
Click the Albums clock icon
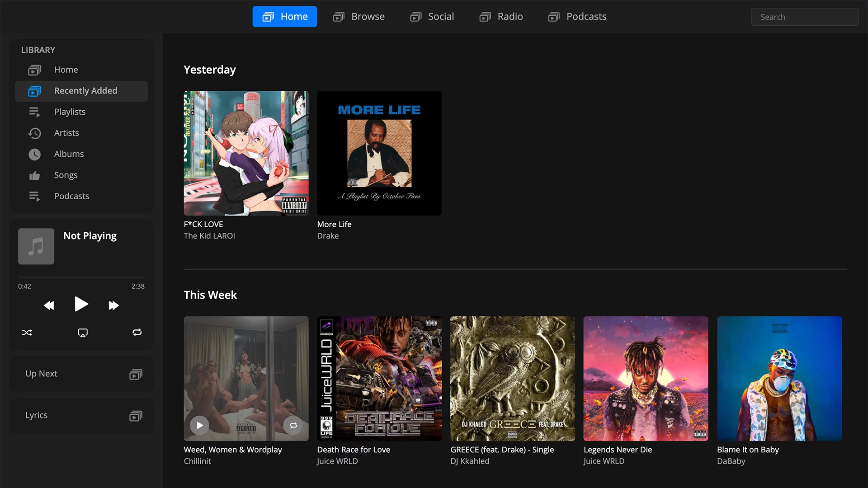[34, 155]
